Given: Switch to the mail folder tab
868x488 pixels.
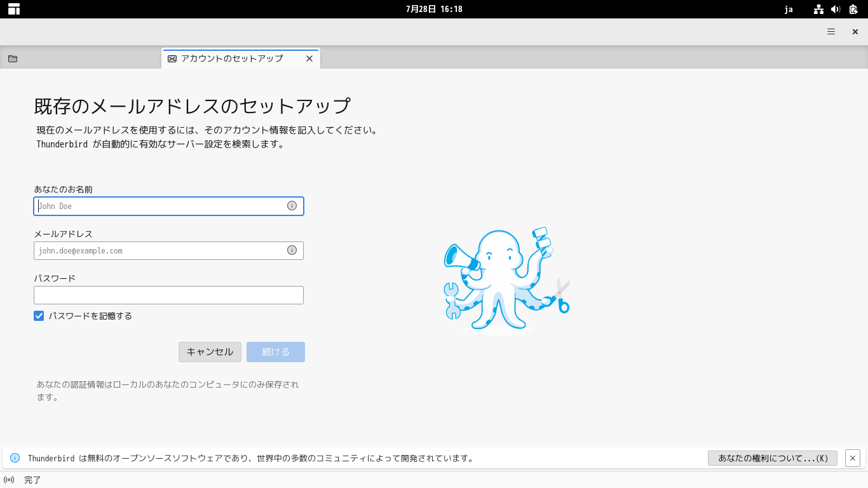Looking at the screenshot, I should coord(13,58).
